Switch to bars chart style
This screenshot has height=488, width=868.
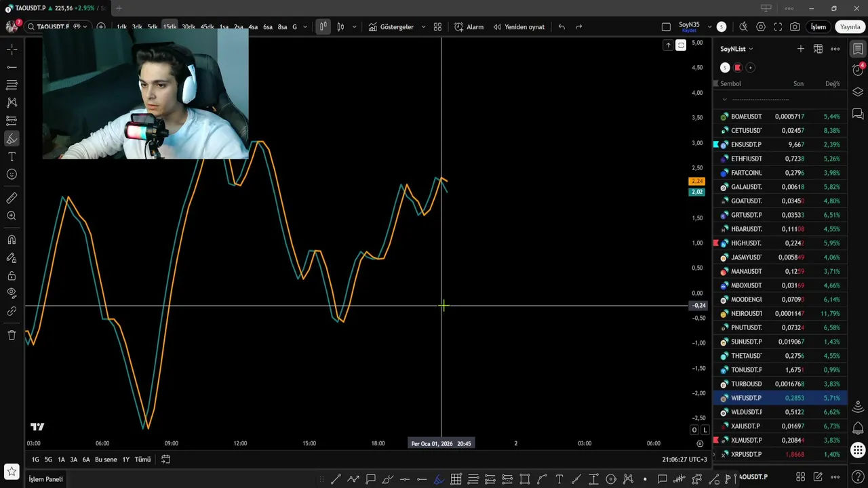click(323, 27)
